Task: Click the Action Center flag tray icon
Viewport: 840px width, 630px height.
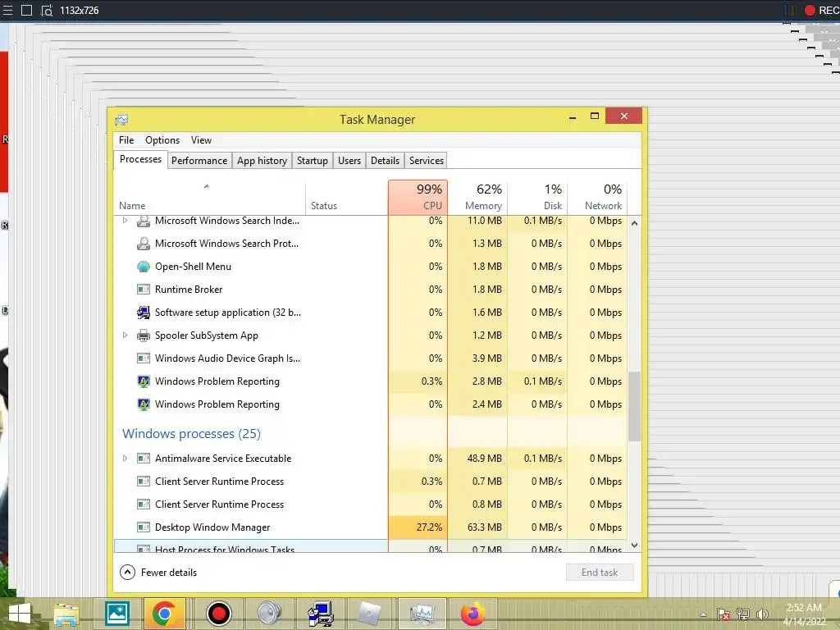Action: 724,614
